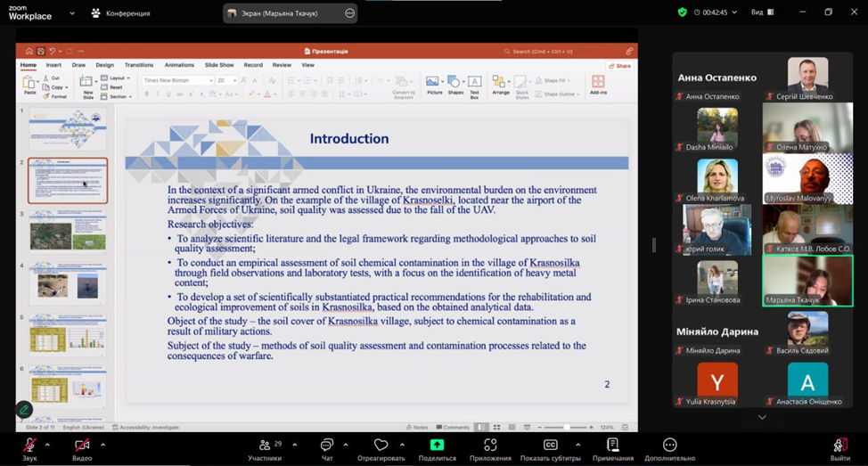The height and width of the screenshot is (466, 868).
Task: Select slide 3 thumbnail with map
Action: coord(68,232)
